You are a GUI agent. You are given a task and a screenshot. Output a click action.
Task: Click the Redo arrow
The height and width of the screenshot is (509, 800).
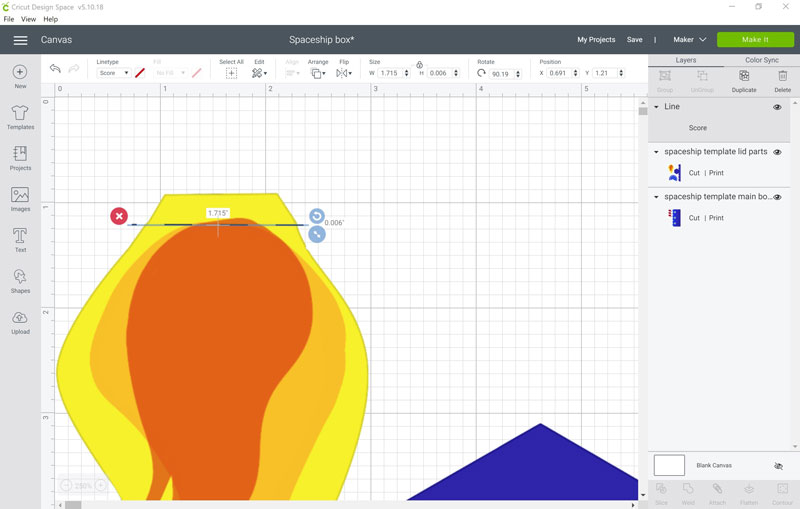(74, 68)
